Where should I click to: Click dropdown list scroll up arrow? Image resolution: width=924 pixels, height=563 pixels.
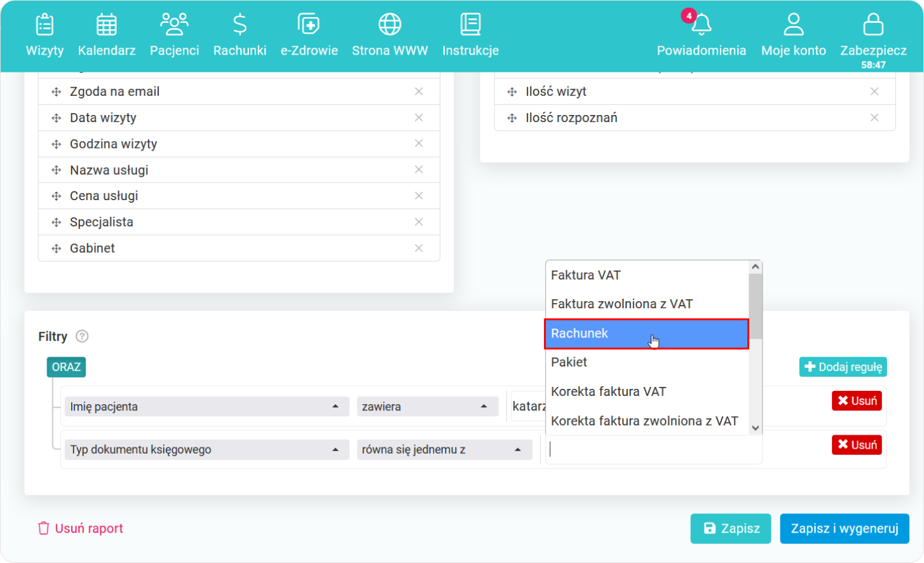tap(756, 267)
